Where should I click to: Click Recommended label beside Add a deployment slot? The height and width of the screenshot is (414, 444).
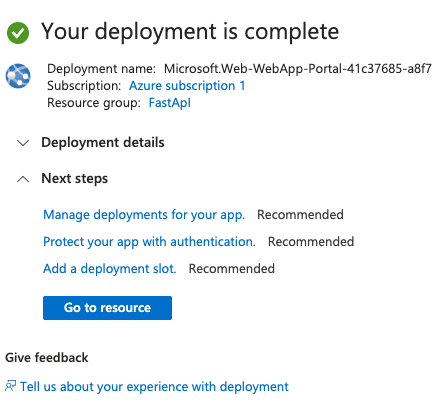pos(232,269)
